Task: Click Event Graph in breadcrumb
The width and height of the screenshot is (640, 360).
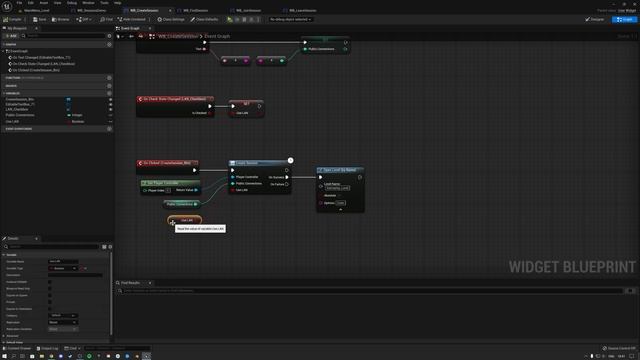Action: pos(217,36)
